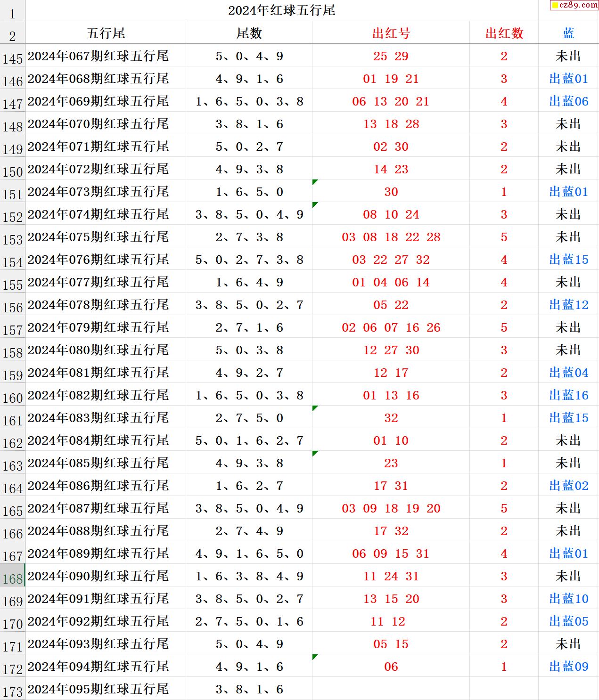Click the green triangle marker in row 161

click(315, 408)
